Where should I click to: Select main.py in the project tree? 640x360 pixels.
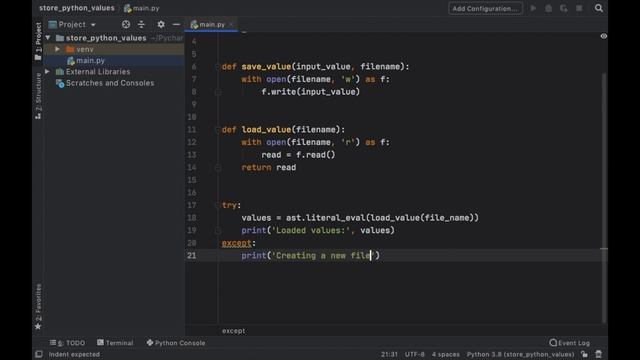pyautogui.click(x=90, y=60)
